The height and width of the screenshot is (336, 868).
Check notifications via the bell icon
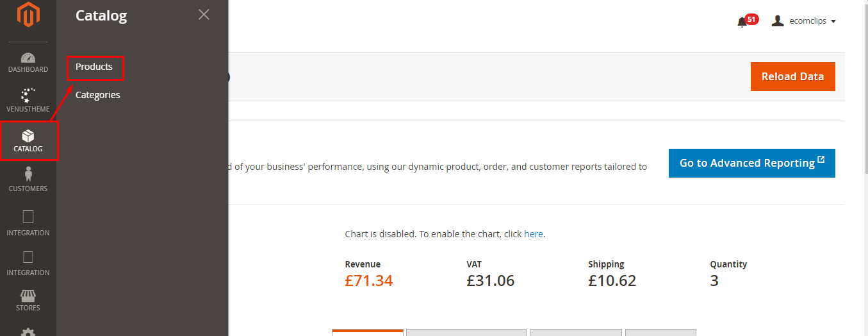pos(742,22)
